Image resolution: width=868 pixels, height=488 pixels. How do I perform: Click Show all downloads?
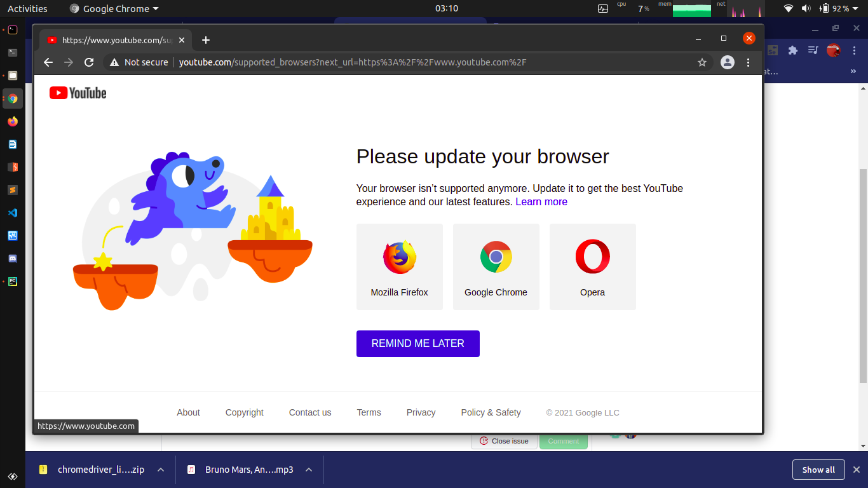point(818,470)
